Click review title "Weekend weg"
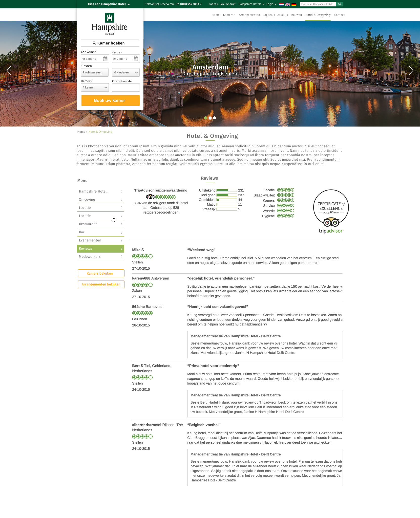420x518 pixels. pos(201,250)
